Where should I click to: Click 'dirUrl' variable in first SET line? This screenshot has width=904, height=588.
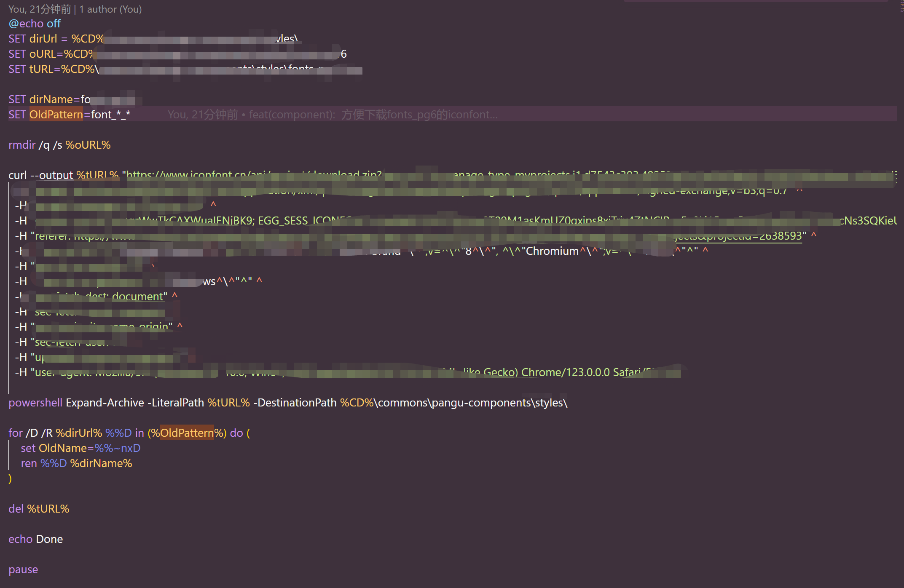click(43, 39)
